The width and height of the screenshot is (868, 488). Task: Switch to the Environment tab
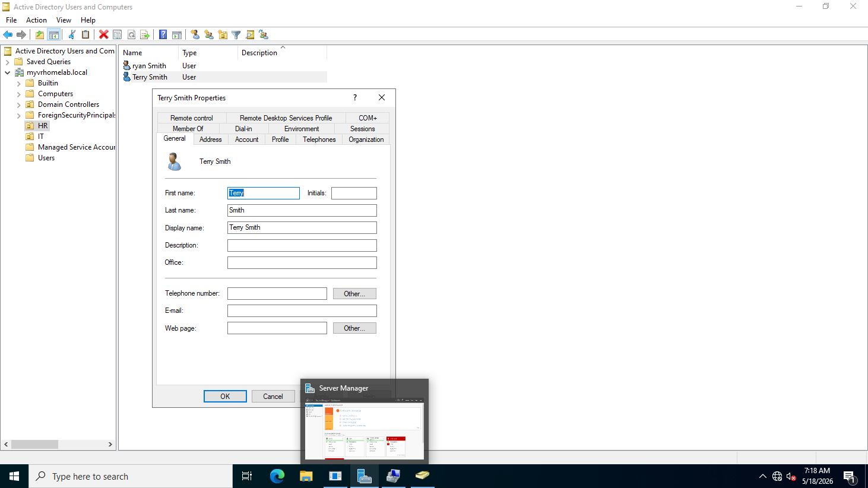click(302, 129)
